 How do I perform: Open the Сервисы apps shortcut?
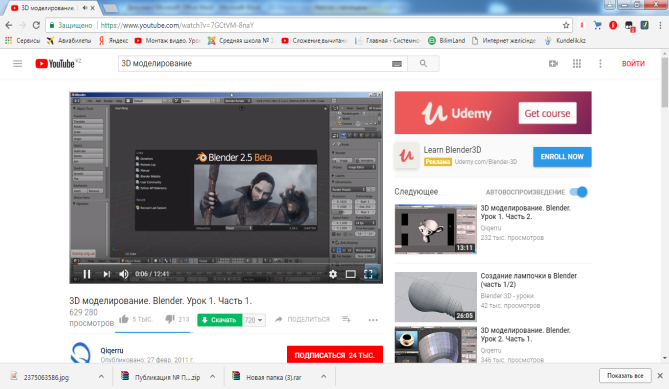point(23,41)
